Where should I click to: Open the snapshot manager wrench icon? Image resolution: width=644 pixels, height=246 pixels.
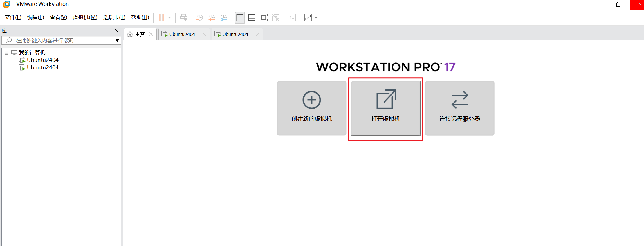coord(224,18)
